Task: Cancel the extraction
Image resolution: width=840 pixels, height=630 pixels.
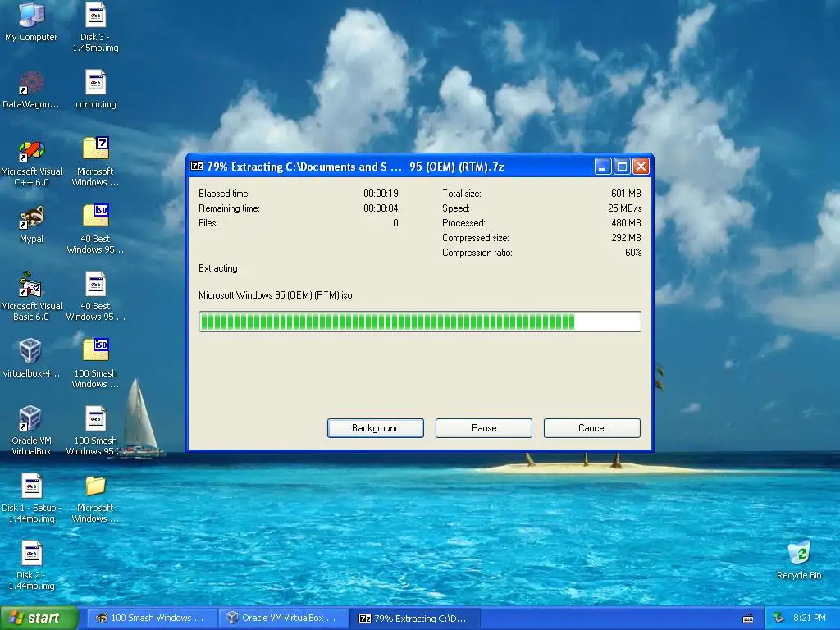Action: click(x=592, y=428)
